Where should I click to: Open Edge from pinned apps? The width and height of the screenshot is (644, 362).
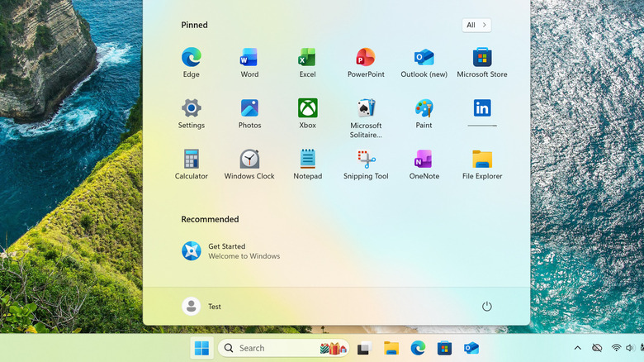click(x=191, y=63)
